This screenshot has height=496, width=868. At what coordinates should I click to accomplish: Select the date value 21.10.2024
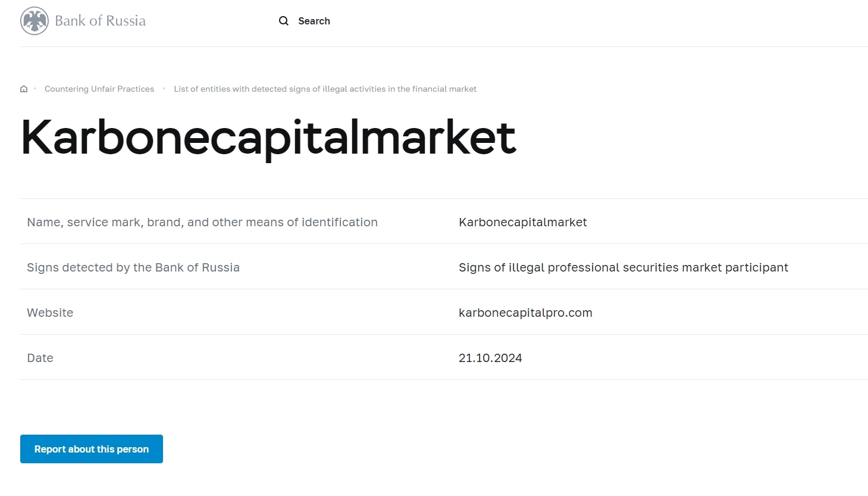pos(490,358)
